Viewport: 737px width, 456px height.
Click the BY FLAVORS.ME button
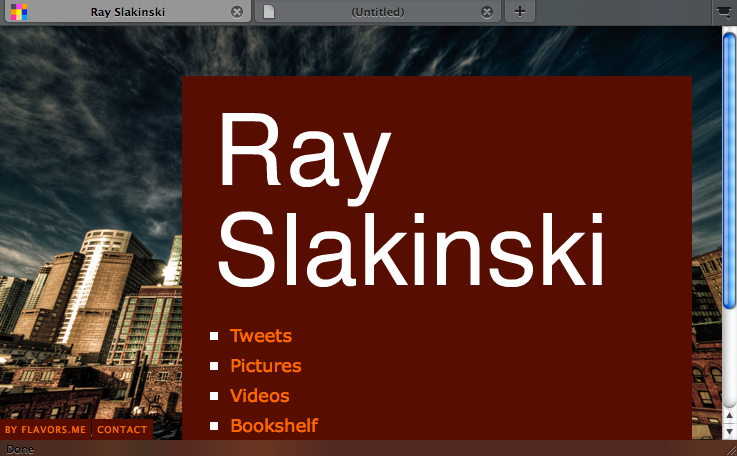[x=45, y=430]
